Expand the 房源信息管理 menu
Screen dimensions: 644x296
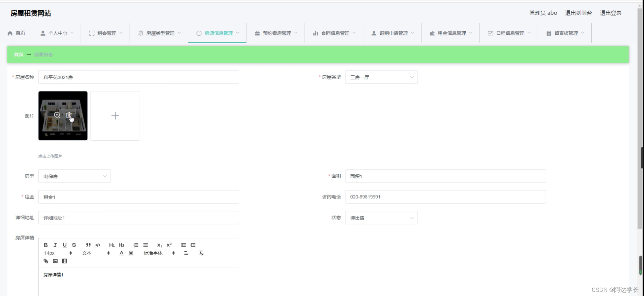218,33
